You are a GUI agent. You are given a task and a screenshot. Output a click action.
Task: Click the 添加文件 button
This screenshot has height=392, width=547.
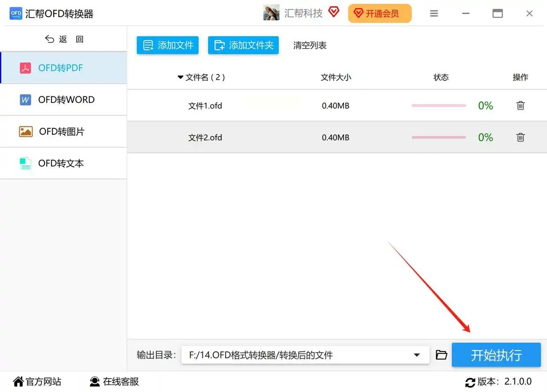pyautogui.click(x=168, y=45)
